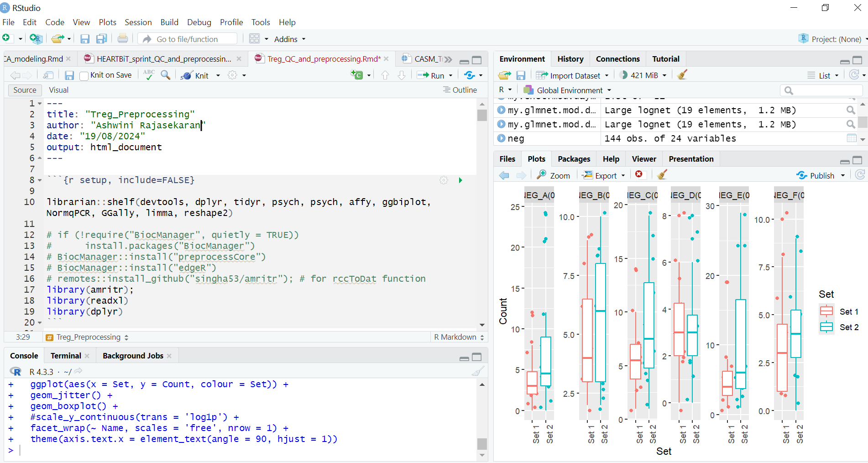The width and height of the screenshot is (868, 463).
Task: Expand neg object details toggle
Action: point(501,138)
